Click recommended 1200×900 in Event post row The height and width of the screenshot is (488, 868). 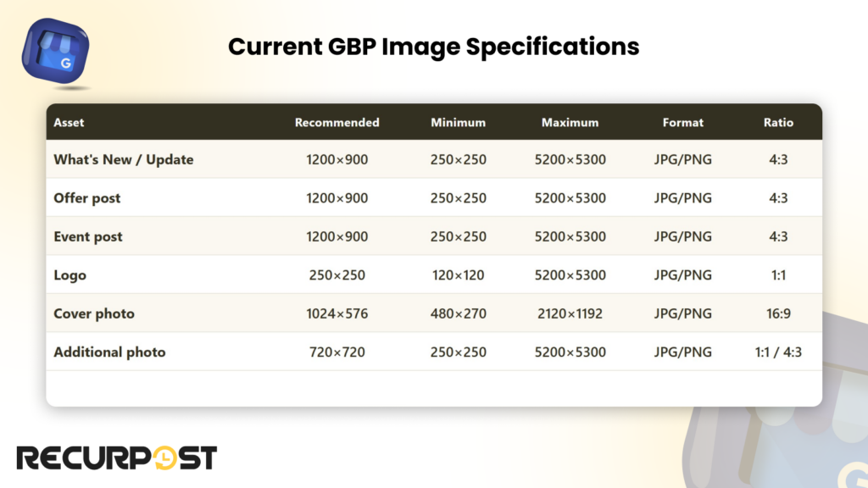(x=337, y=236)
